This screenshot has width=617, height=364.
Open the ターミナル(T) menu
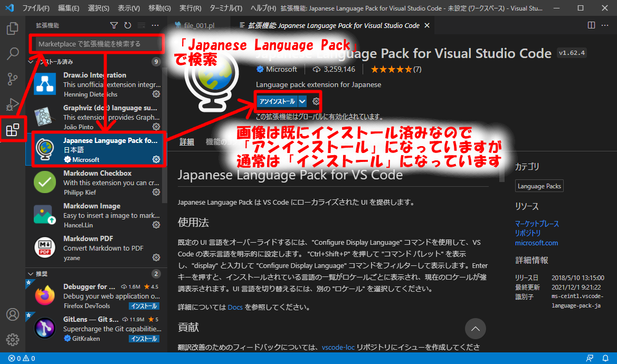coord(226,8)
